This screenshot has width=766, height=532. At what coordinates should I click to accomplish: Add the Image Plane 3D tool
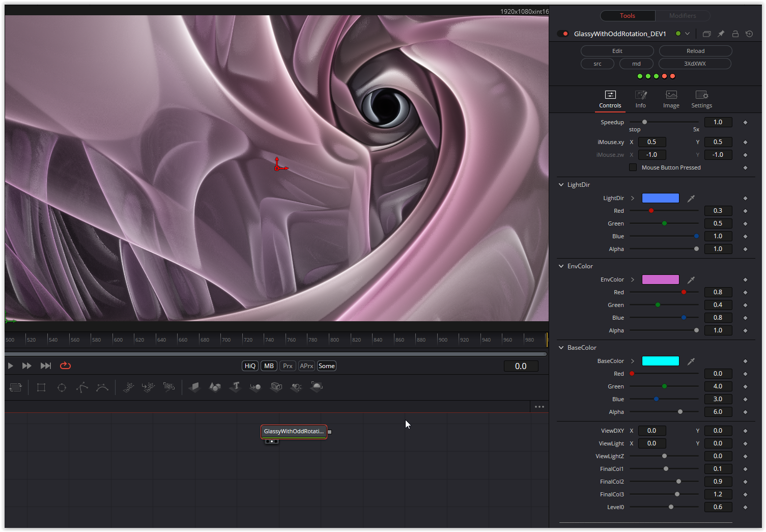coord(194,387)
